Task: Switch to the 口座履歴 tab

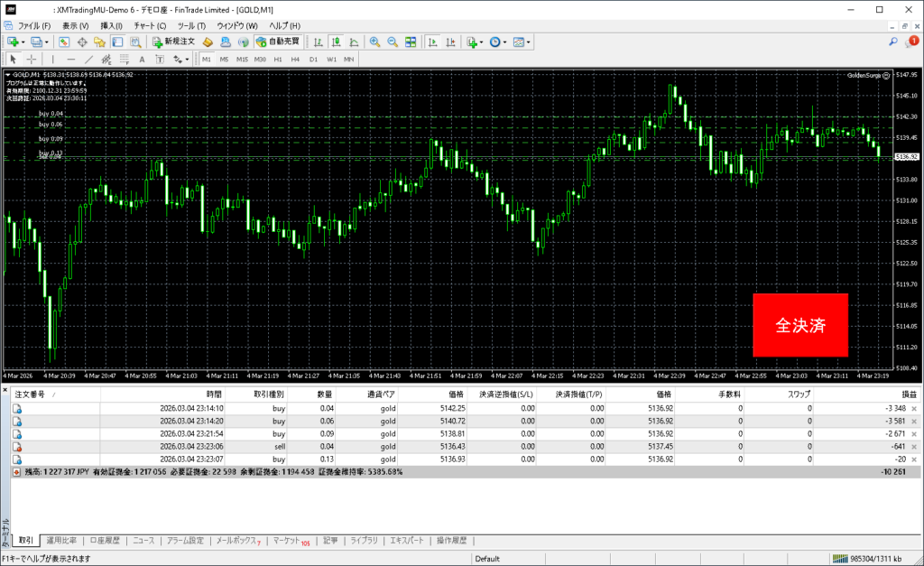Action: point(105,541)
